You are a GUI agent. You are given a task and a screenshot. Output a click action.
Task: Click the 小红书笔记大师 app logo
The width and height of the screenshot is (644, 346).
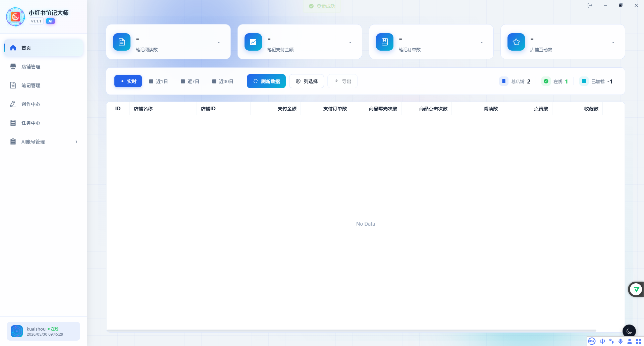click(x=15, y=16)
